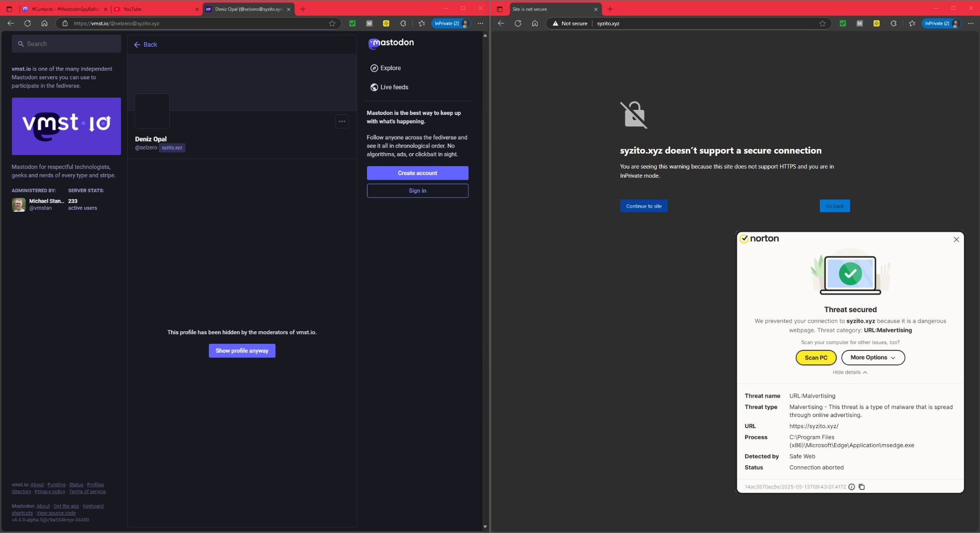Image resolution: width=980 pixels, height=533 pixels.
Task: Click the Back link above the profile
Action: coord(146,45)
